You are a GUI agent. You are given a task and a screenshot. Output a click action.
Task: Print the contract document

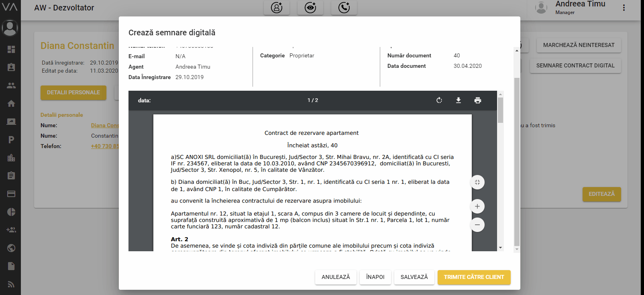pos(477,100)
